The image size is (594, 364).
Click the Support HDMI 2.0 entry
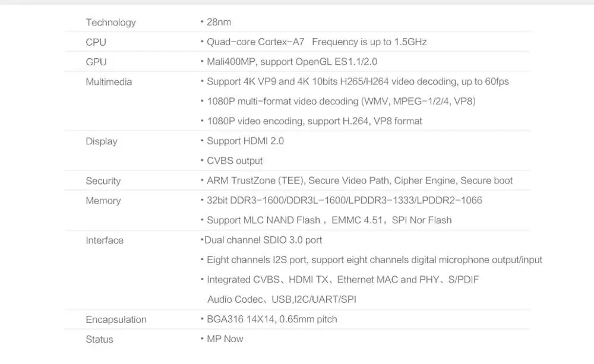[245, 141]
